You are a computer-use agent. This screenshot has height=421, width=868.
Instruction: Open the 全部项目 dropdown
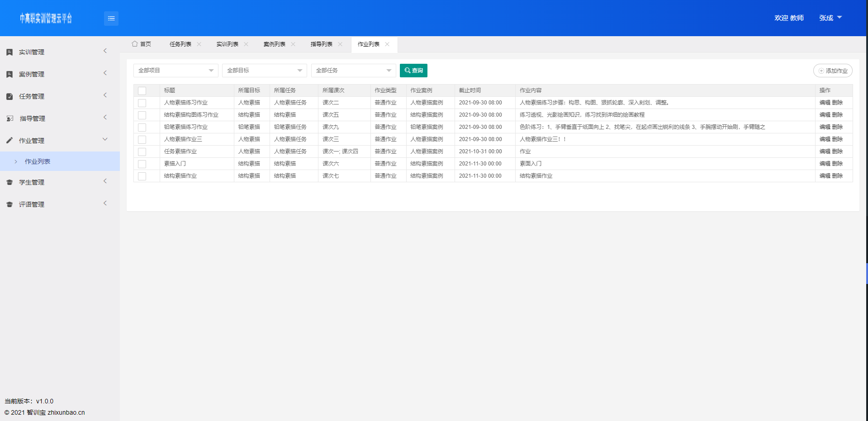175,71
